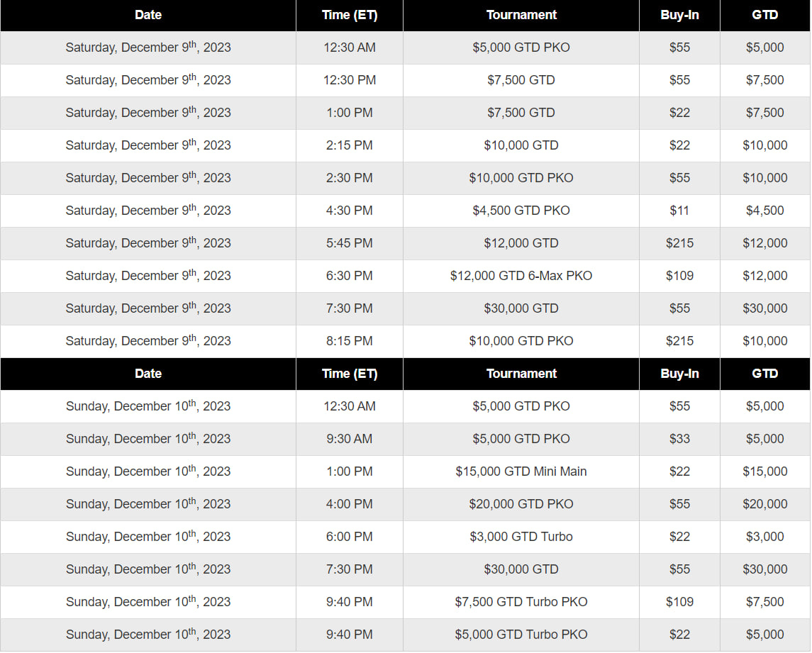Select the $5,000 GTD Turbo PKO tournament name
Image resolution: width=812 pixels, height=653 pixels.
coord(521,635)
